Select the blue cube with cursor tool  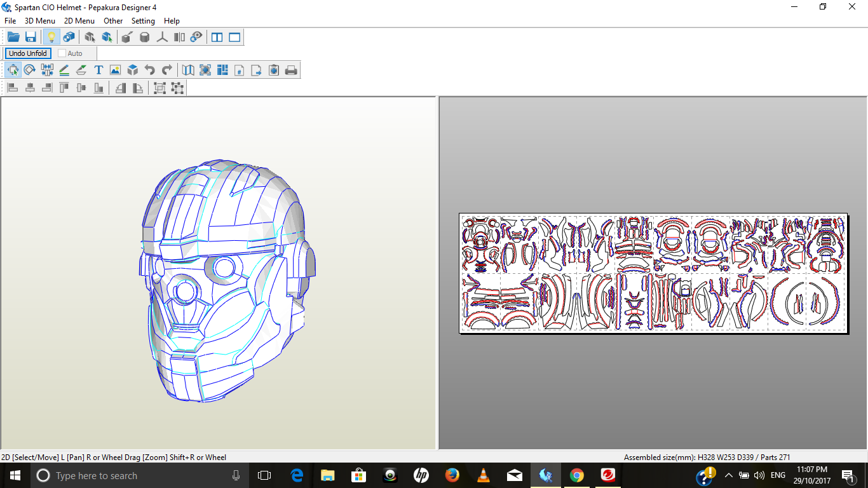coord(107,37)
